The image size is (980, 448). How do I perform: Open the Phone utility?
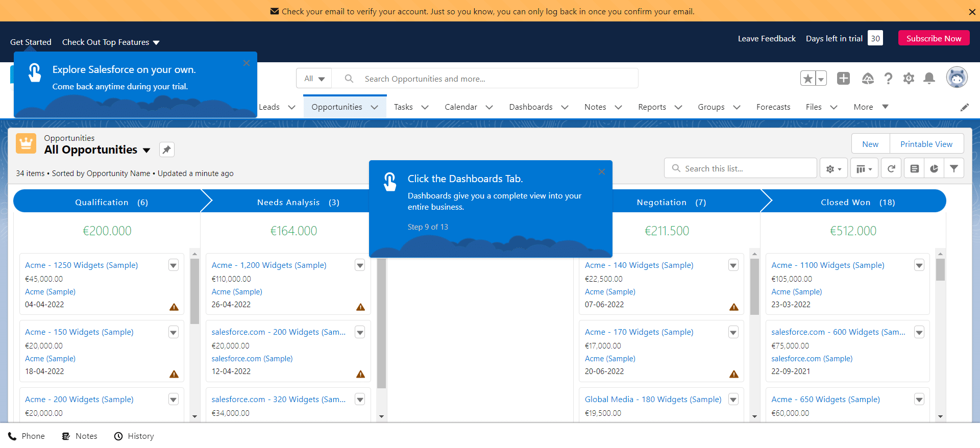coord(27,436)
